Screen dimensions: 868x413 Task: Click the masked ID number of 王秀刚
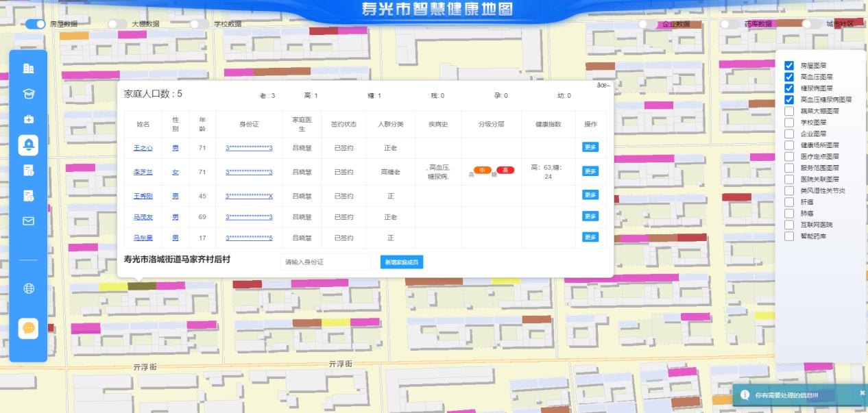(x=249, y=196)
